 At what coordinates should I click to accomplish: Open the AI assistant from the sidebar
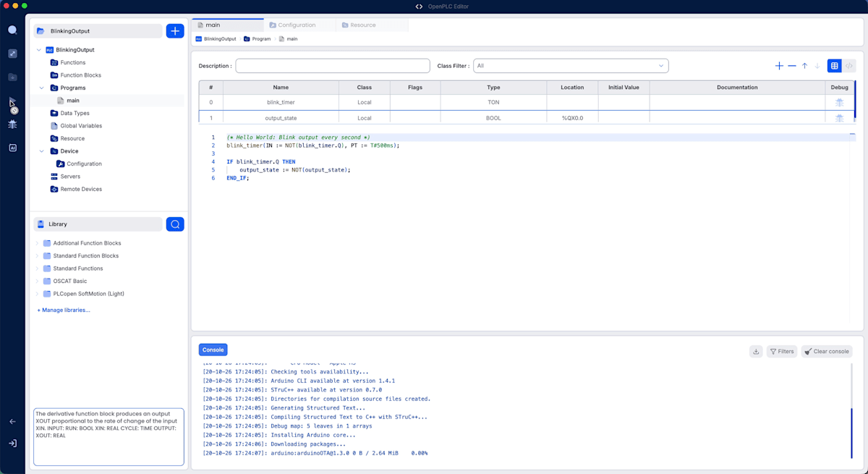point(12,148)
